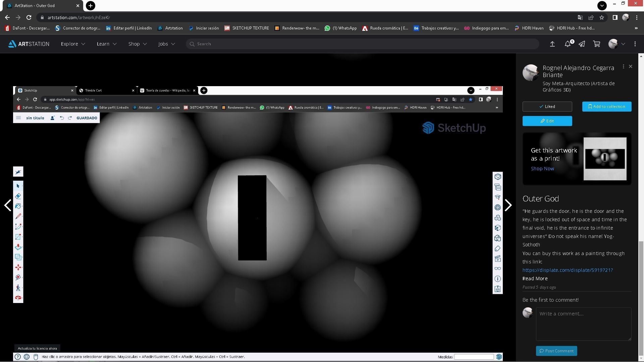Click the Add to collection button
The width and height of the screenshot is (644, 362).
606,107
